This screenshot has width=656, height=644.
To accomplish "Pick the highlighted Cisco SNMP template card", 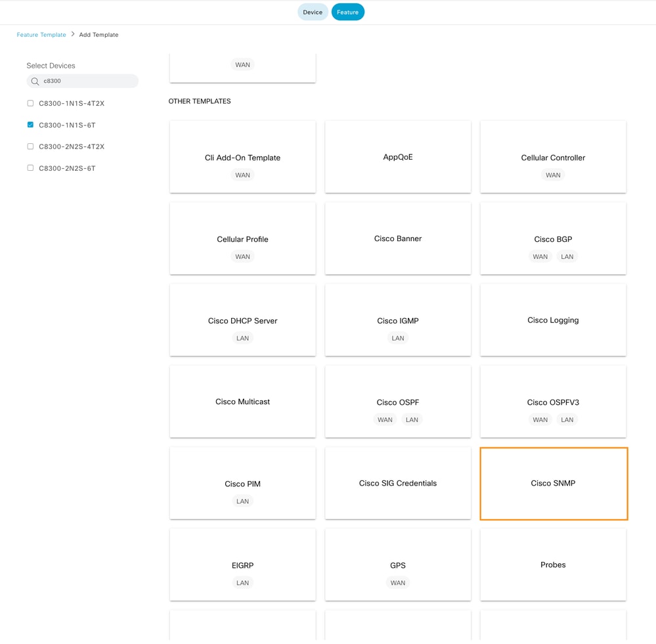I will [x=554, y=484].
